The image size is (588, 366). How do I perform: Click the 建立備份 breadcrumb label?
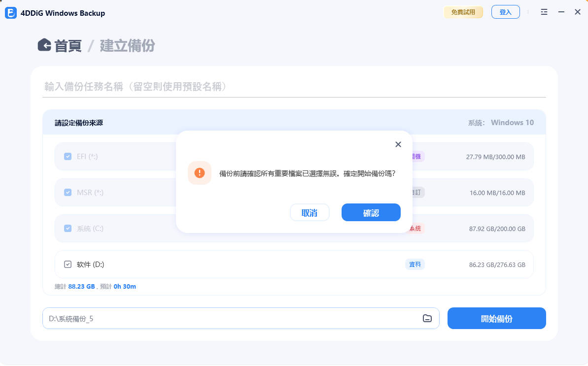pos(127,45)
